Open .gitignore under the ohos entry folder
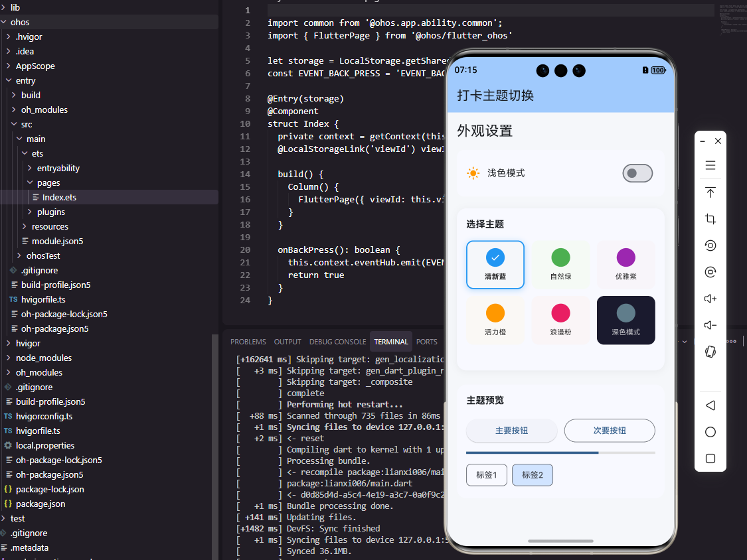This screenshot has height=560, width=747. pos(39,270)
